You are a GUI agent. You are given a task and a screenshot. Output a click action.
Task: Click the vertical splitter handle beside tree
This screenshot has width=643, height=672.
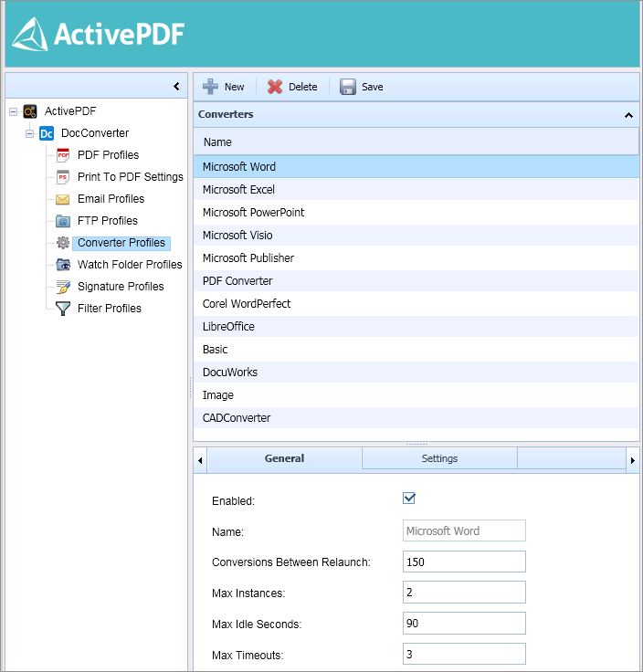point(190,388)
